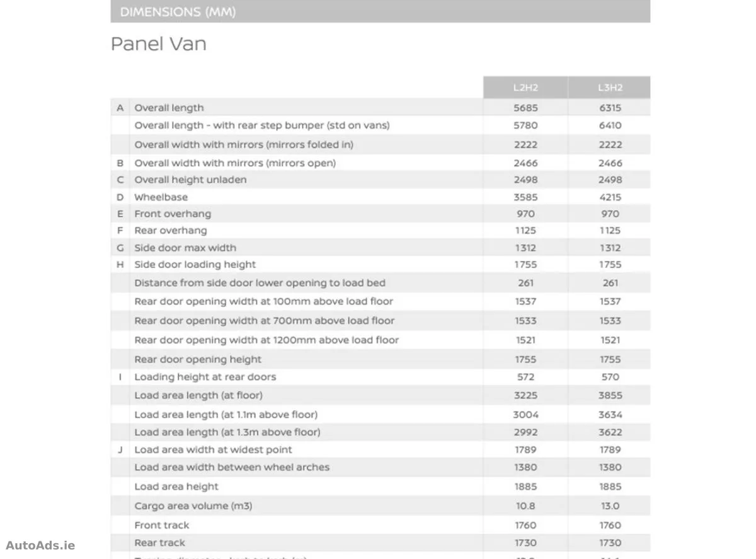Click the DIMENSIONS (MM) header bar
The image size is (756, 559).
[x=380, y=11]
